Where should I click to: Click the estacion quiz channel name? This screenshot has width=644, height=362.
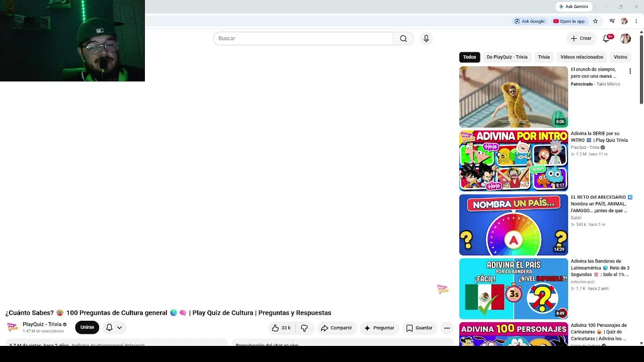pos(583,282)
